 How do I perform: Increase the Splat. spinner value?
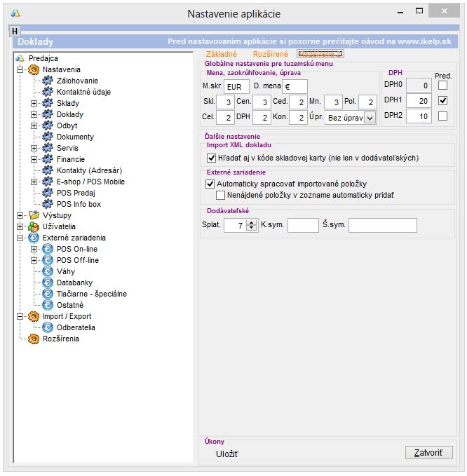pos(252,222)
